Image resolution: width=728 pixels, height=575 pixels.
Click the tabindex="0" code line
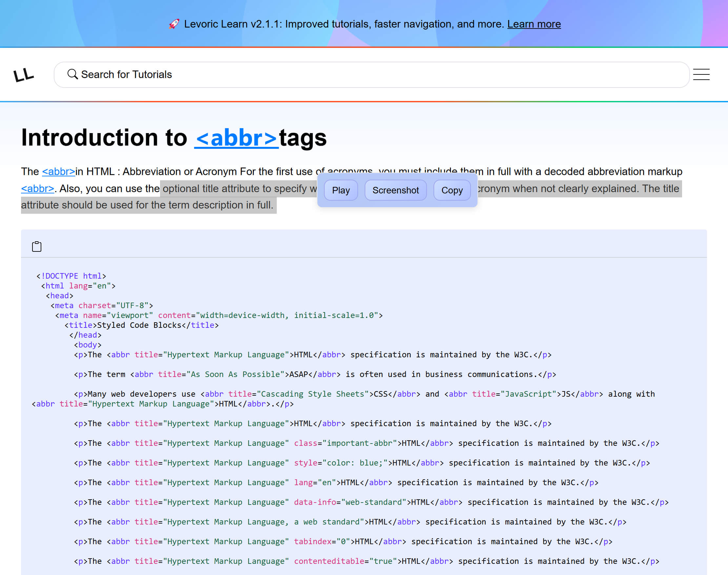pos(343,541)
